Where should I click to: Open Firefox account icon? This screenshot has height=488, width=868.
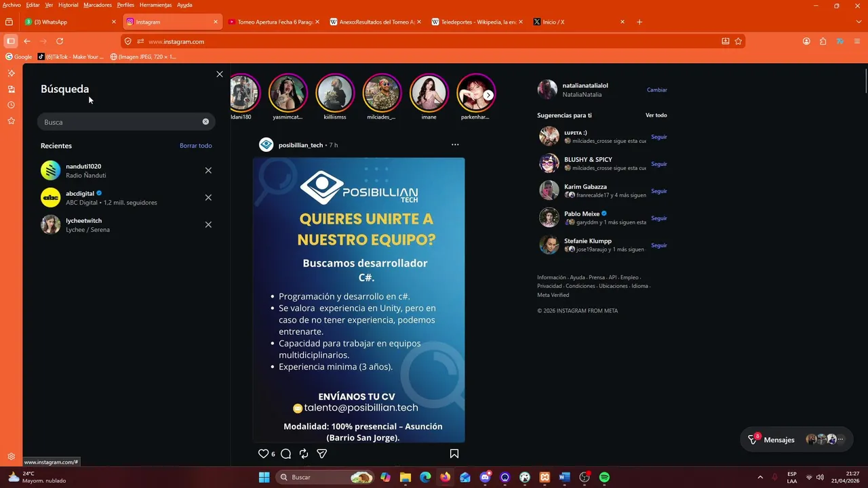click(x=806, y=41)
